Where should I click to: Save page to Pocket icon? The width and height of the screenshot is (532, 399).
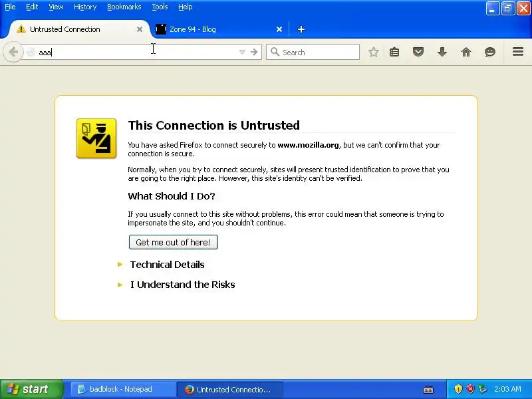(x=418, y=52)
